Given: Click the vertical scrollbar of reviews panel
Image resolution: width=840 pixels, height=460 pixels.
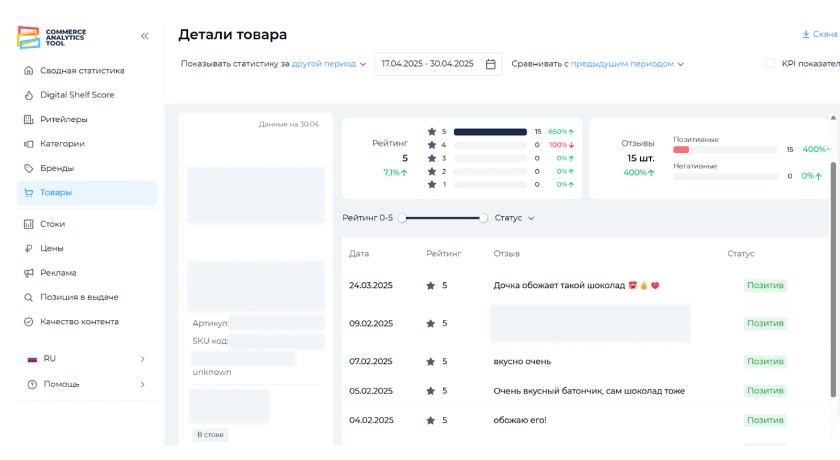Looking at the screenshot, I should [x=833, y=278].
